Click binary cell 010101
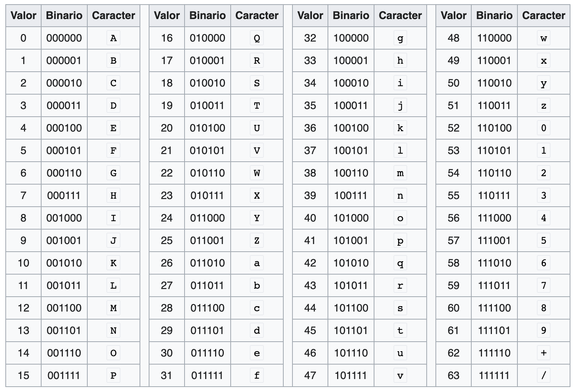The image size is (575, 392). (207, 151)
